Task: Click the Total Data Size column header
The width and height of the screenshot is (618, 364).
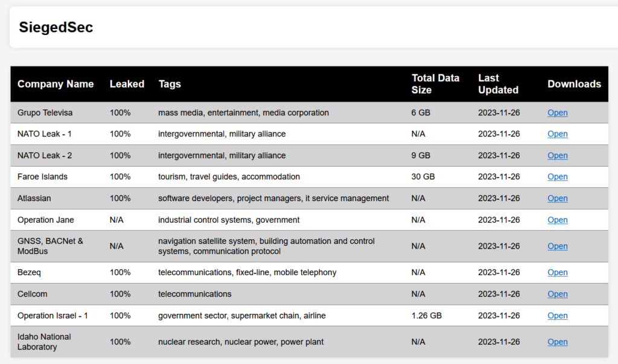Action: [x=435, y=84]
